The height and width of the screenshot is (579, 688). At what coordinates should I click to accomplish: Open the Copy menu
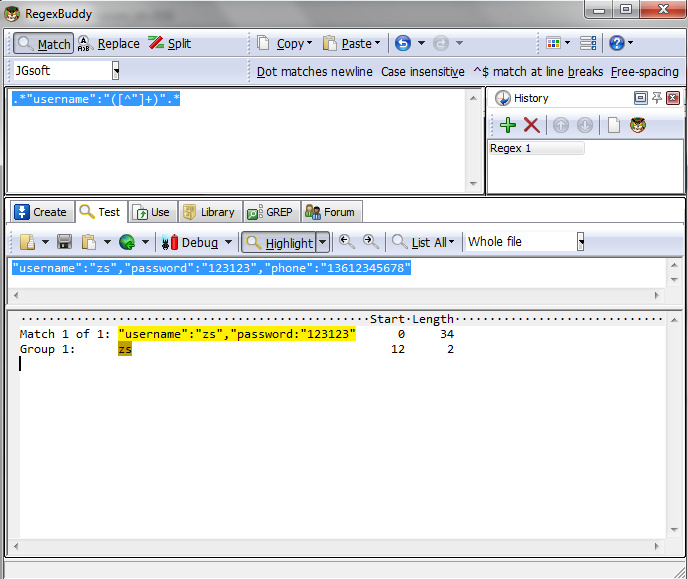click(x=285, y=43)
